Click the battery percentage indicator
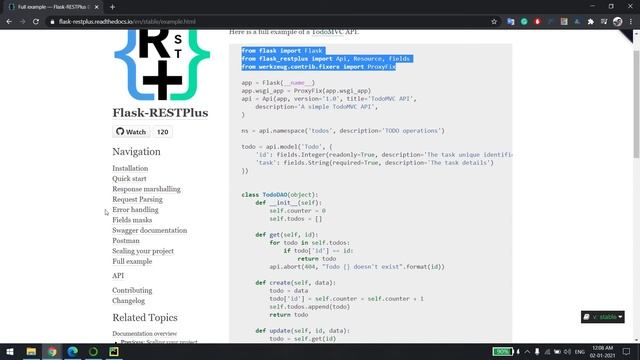640x360 pixels. 502,351
